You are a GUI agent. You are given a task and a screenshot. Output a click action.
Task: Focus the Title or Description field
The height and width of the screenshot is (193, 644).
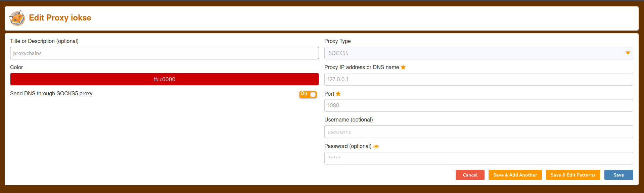coord(165,53)
